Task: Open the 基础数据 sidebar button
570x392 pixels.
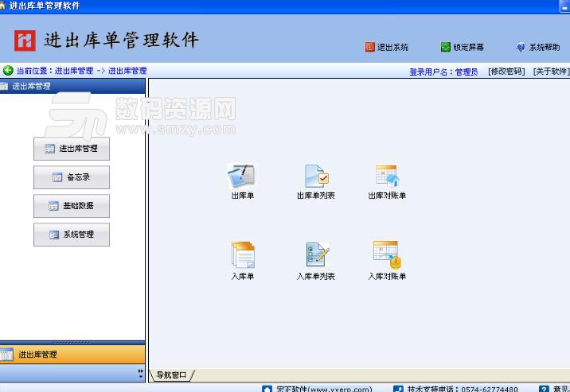Action: [72, 206]
